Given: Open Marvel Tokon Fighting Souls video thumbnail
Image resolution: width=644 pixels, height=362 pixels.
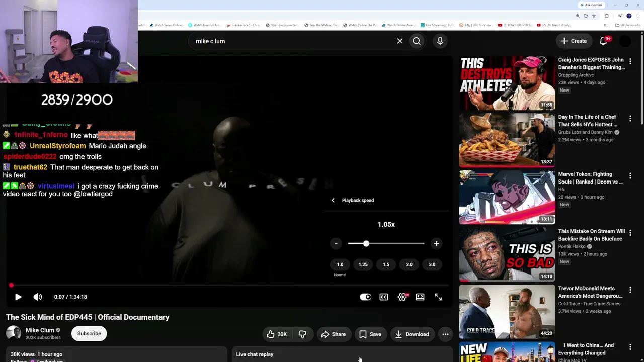Looking at the screenshot, I should (507, 197).
